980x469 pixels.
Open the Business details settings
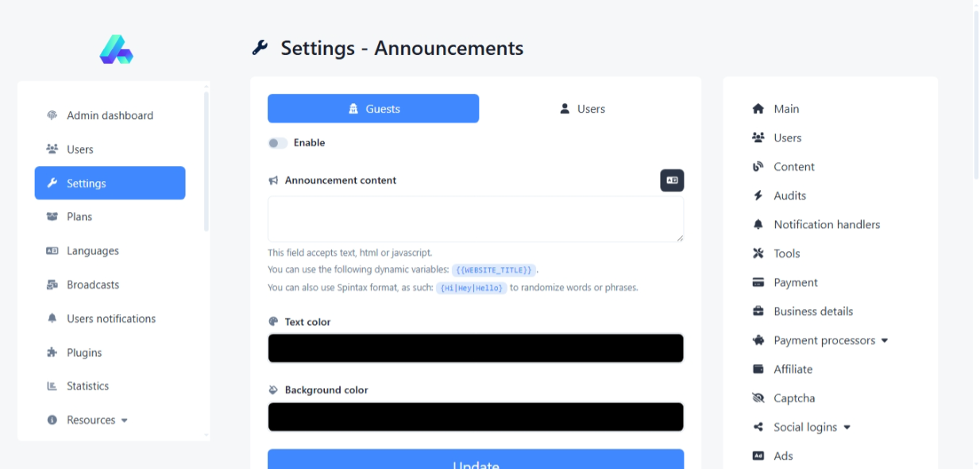tap(812, 312)
